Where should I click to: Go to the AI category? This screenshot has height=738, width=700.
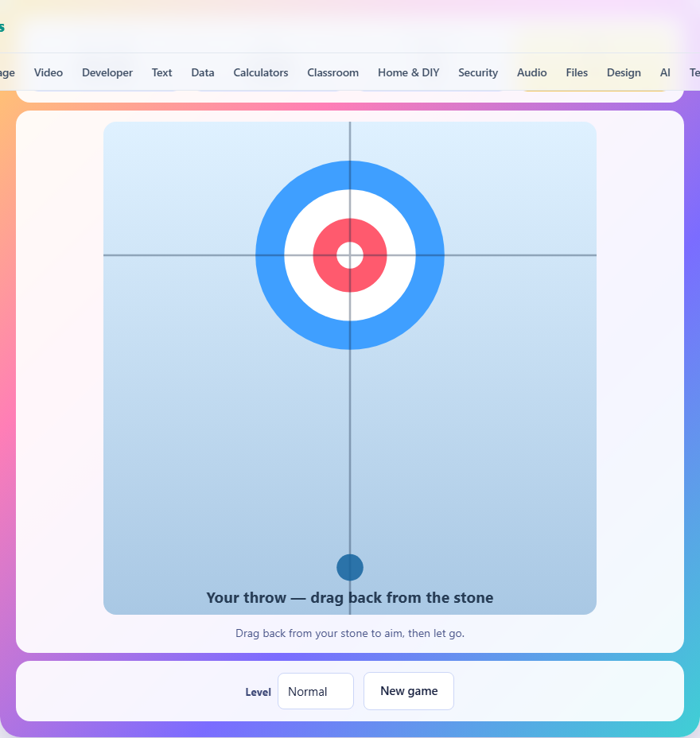[665, 72]
